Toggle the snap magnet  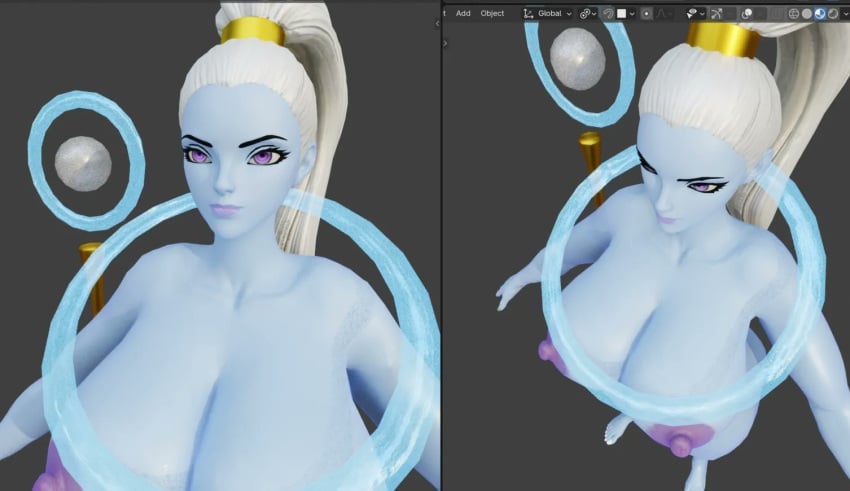pos(608,14)
